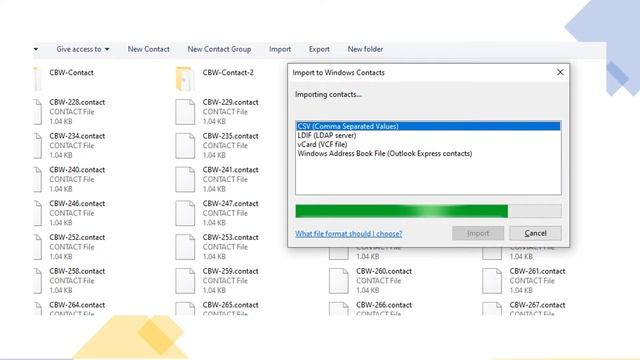Select vCard (VCF file) format

coord(428,144)
